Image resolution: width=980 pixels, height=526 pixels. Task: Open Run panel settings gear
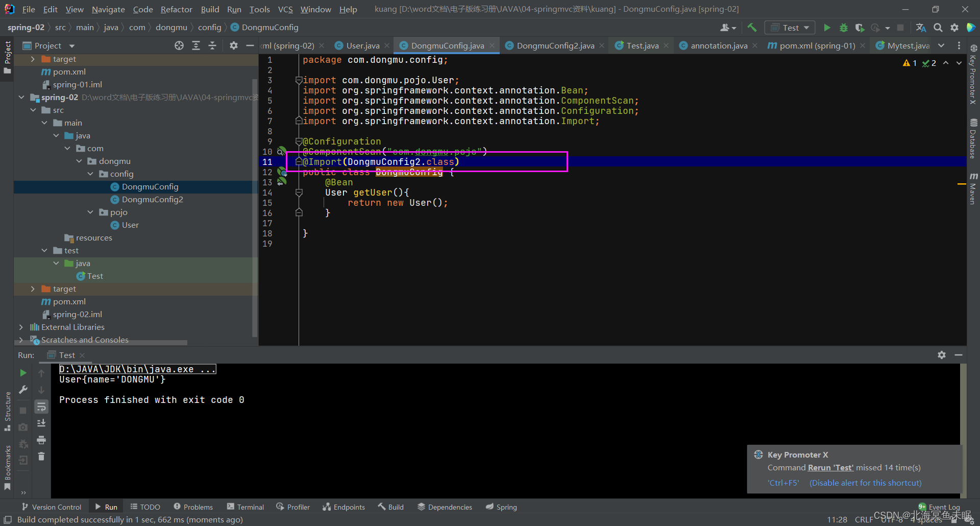[942, 355]
